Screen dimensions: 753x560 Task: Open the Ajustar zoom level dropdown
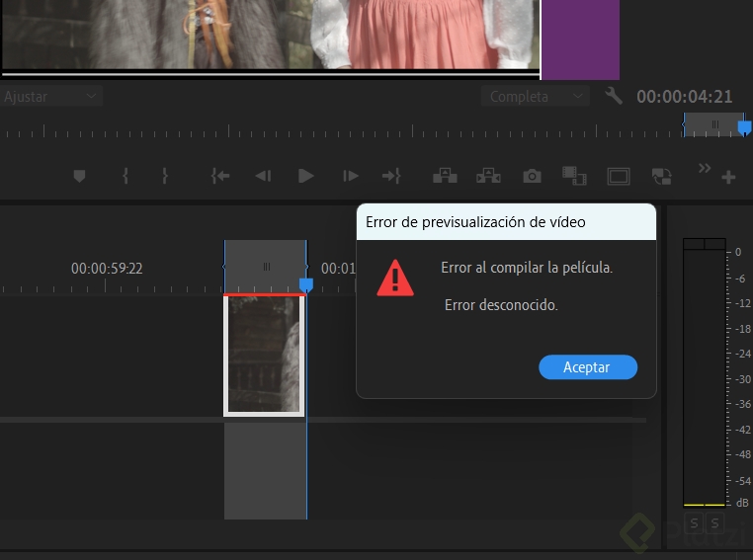coord(50,97)
